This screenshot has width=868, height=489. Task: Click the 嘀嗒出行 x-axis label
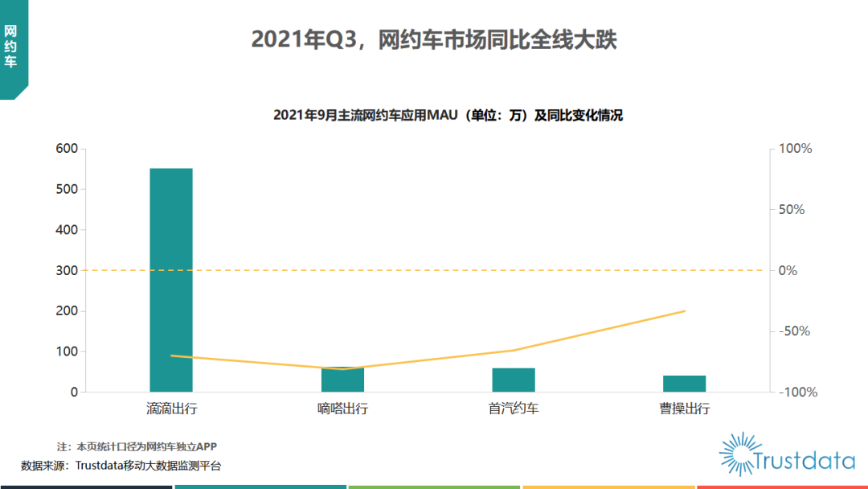(x=342, y=409)
